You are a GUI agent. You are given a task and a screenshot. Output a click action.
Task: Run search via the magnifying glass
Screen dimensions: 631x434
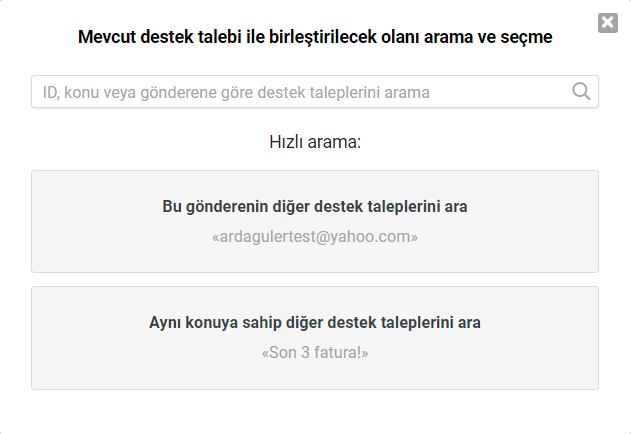581,91
